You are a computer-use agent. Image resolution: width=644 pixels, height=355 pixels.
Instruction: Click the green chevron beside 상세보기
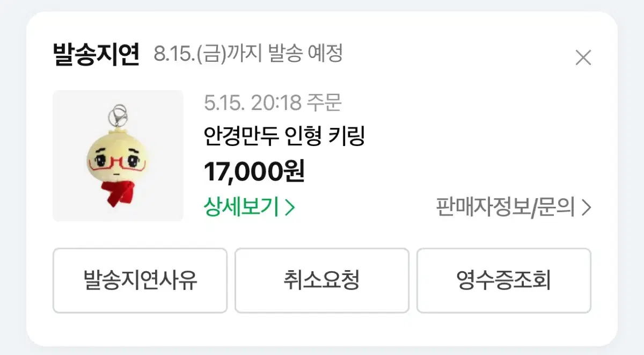(x=290, y=207)
